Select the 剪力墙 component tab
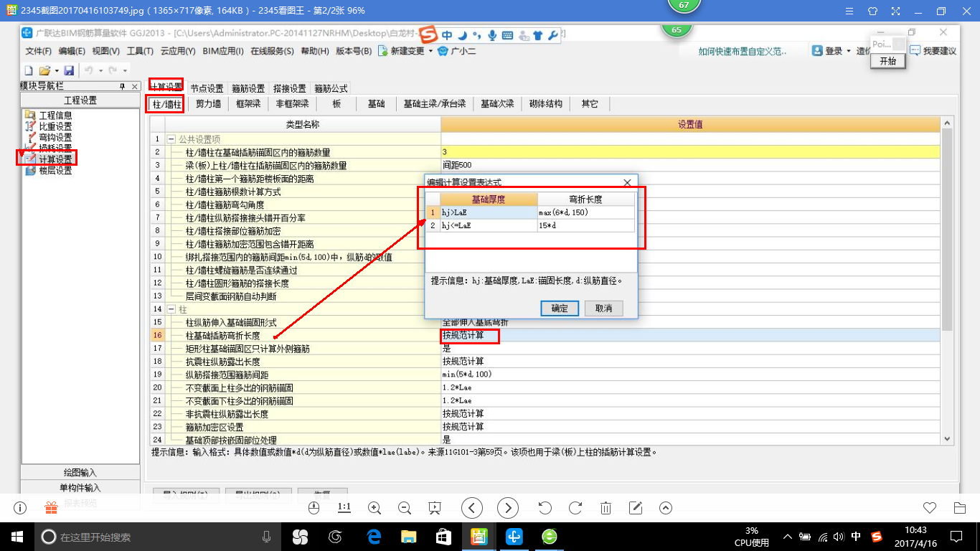 208,103
